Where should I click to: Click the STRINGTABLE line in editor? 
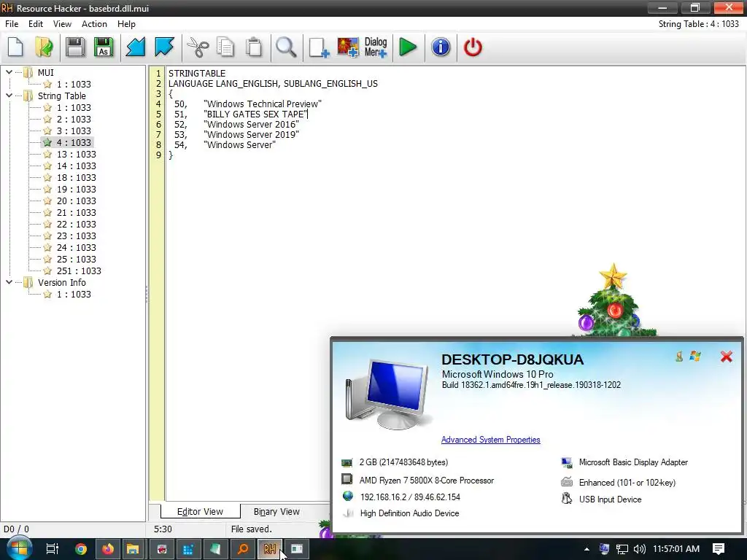[197, 74]
